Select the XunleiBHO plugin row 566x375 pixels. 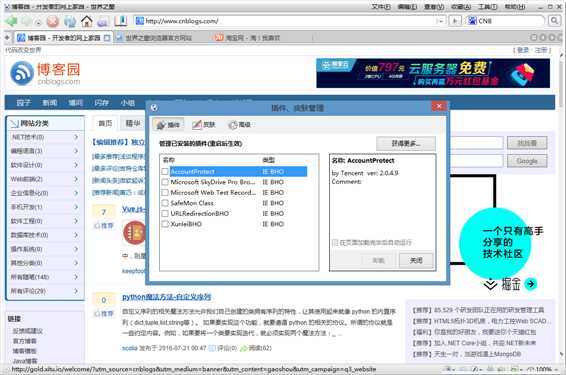coord(234,224)
